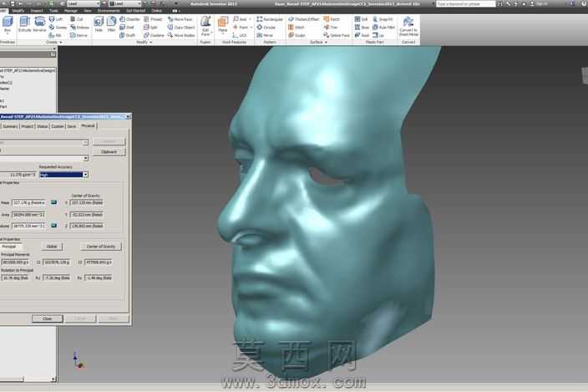
Task: Switch to the Project tab in dialog
Action: click(27, 126)
